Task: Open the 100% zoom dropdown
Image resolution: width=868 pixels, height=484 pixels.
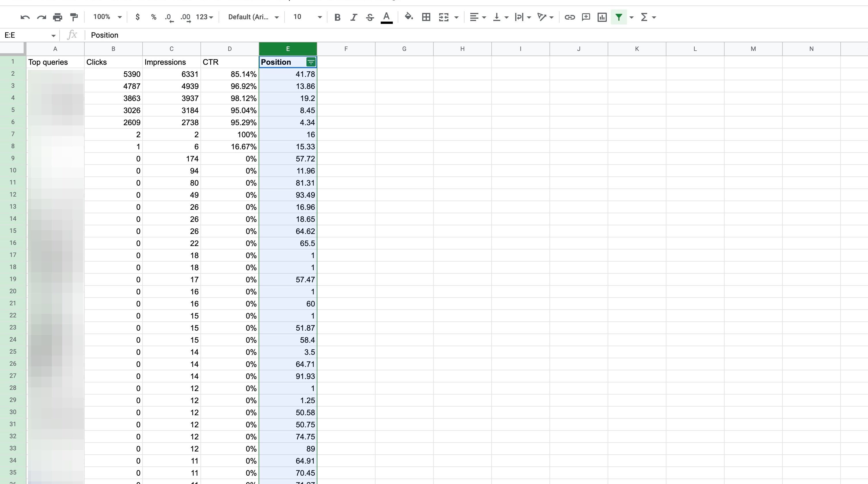Action: (107, 17)
